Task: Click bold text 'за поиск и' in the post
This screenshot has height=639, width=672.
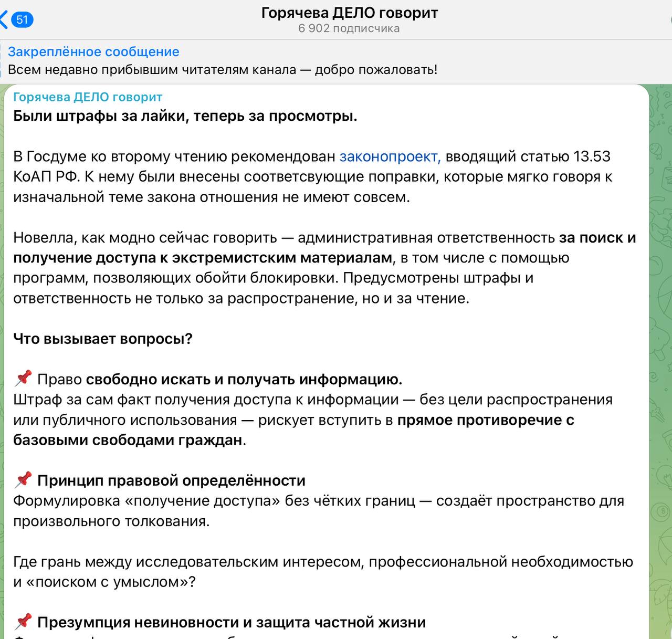Action: [597, 238]
